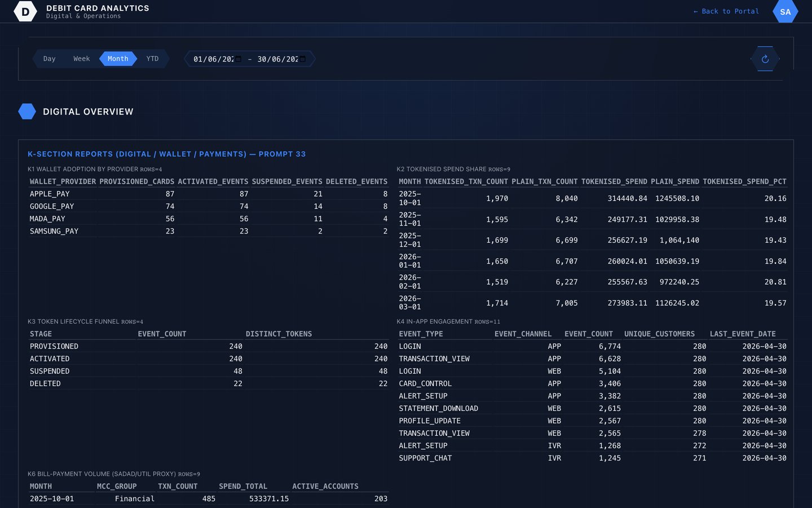Click LAST_EVENT_DATE column header
Image resolution: width=812 pixels, height=508 pixels.
pos(743,334)
